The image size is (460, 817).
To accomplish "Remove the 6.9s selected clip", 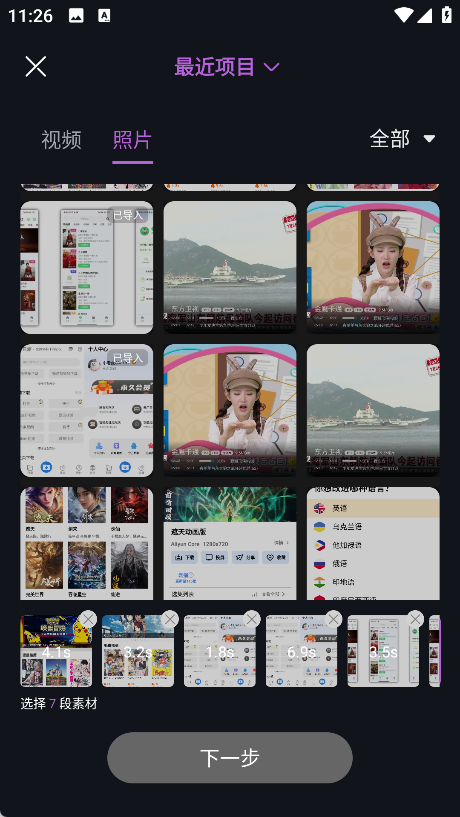I will click(333, 619).
